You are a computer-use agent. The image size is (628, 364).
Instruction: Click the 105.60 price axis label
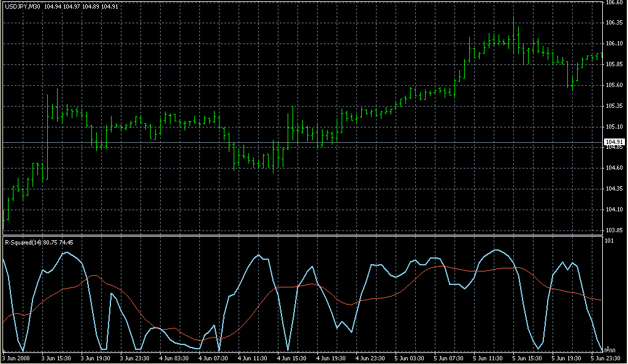point(614,85)
